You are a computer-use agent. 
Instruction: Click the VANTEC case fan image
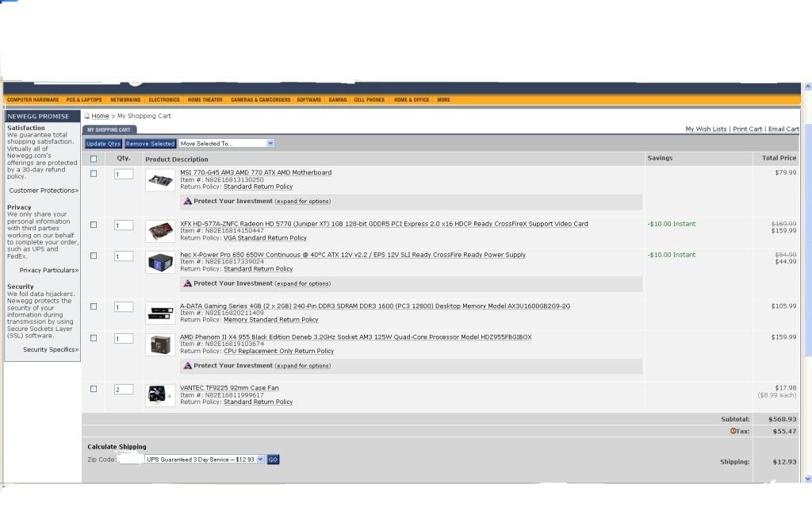(160, 395)
